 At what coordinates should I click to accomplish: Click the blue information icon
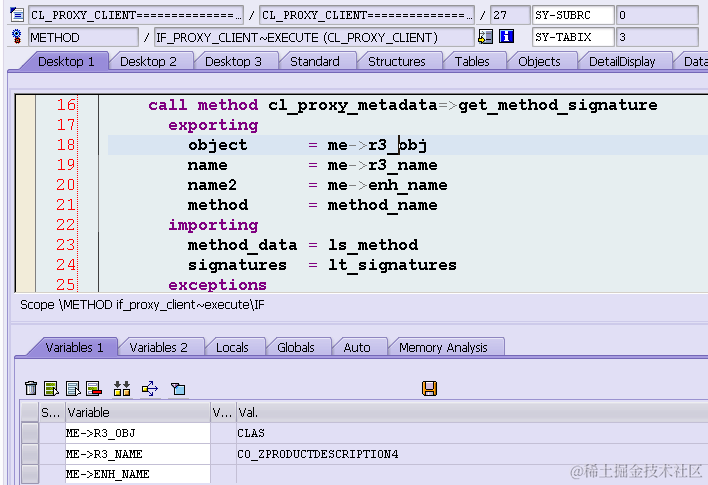[x=506, y=37]
